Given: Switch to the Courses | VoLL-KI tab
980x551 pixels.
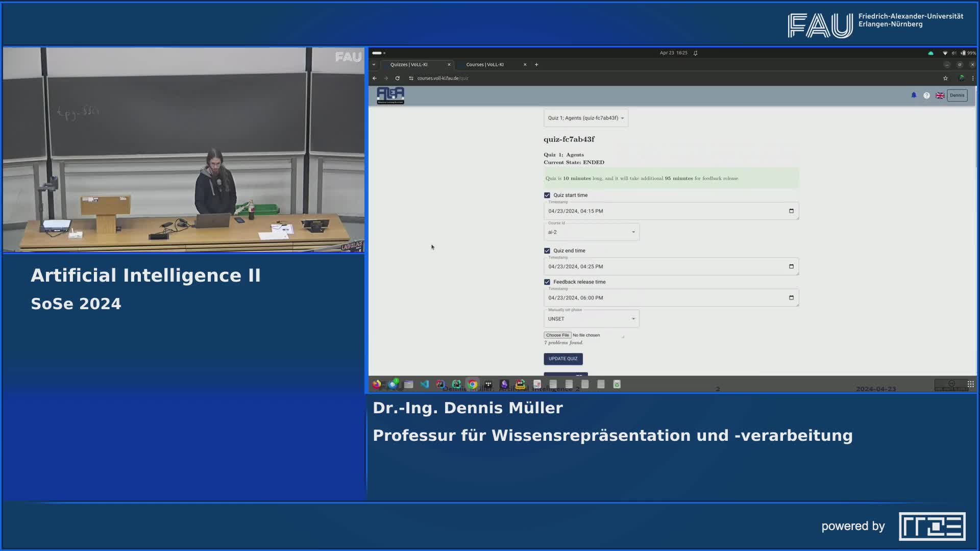Looking at the screenshot, I should point(485,64).
